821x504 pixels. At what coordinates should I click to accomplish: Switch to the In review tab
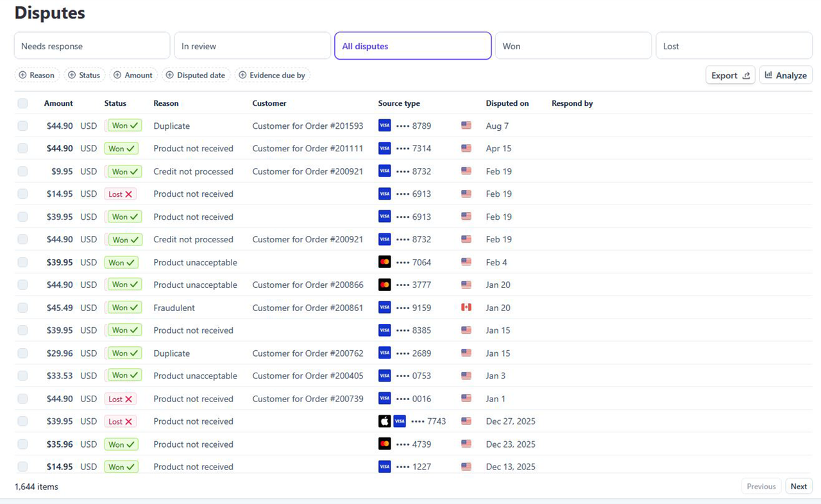(253, 46)
